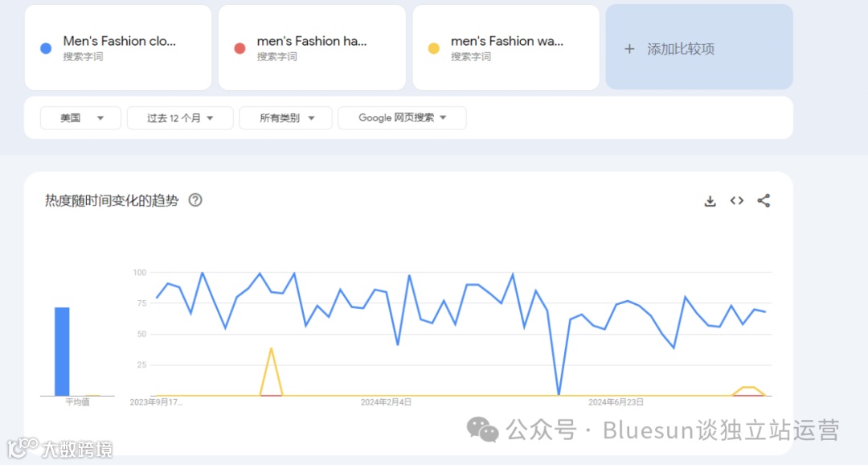Click the blue 平均值 average bar
The height and width of the screenshot is (465, 868).
pos(62,352)
